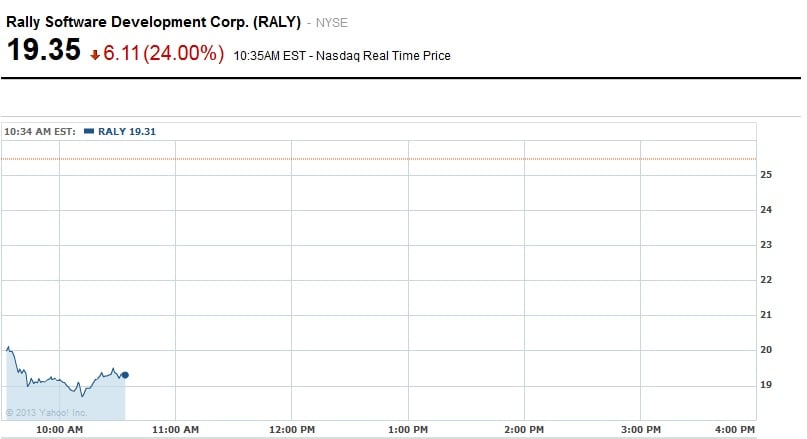Click the 10:34 AM EST chart timestamp
The image size is (807, 439).
(40, 131)
